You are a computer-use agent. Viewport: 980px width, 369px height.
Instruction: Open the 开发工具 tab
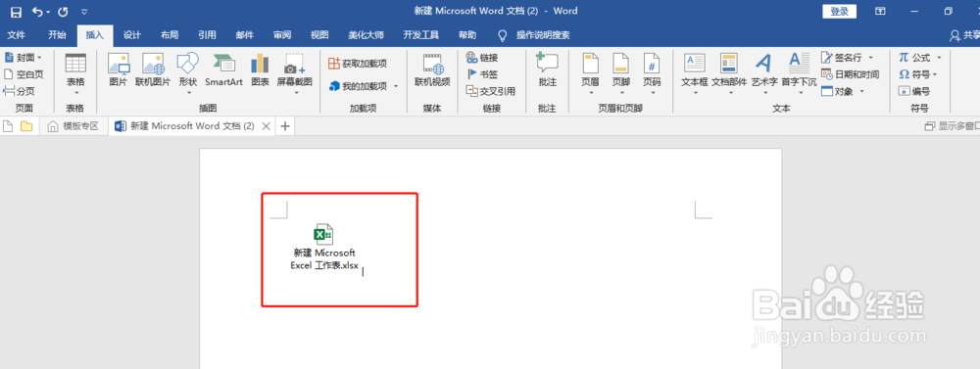pos(420,35)
